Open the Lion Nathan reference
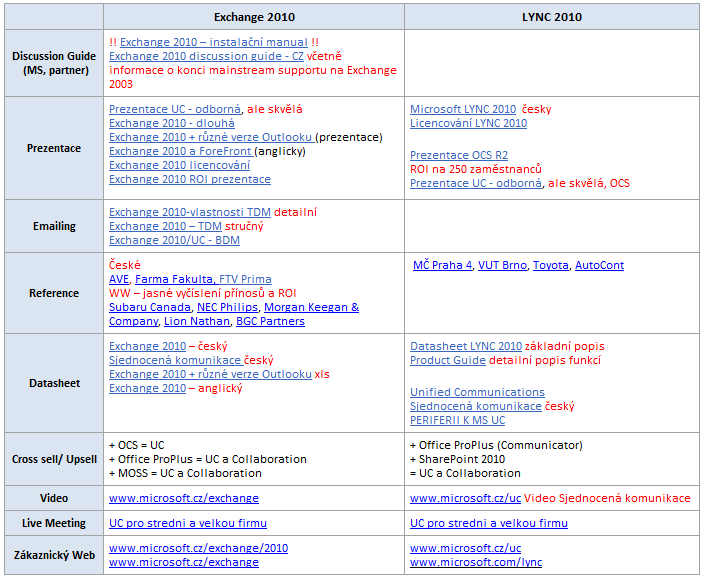Viewport: 703px width, 580px height. [x=197, y=321]
